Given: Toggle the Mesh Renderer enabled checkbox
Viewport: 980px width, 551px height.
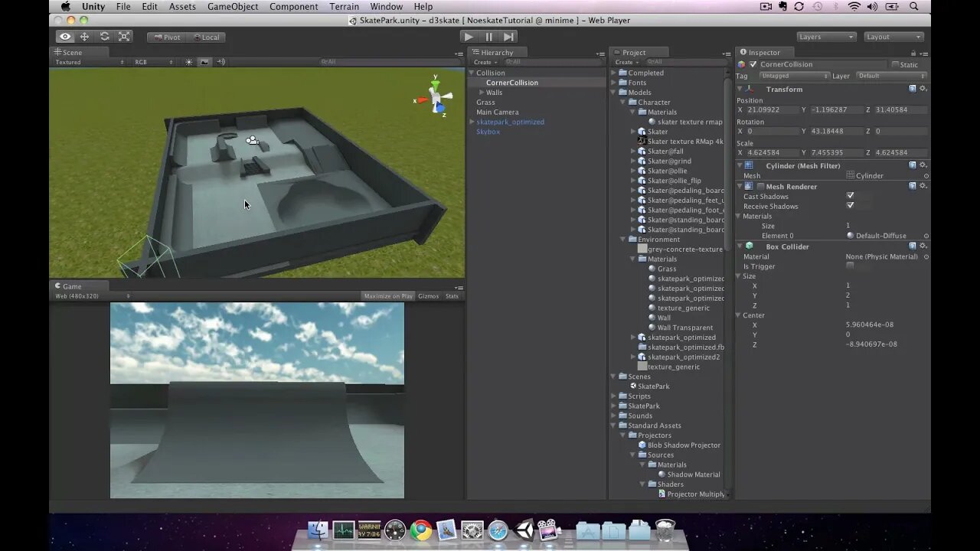Looking at the screenshot, I should [x=760, y=186].
